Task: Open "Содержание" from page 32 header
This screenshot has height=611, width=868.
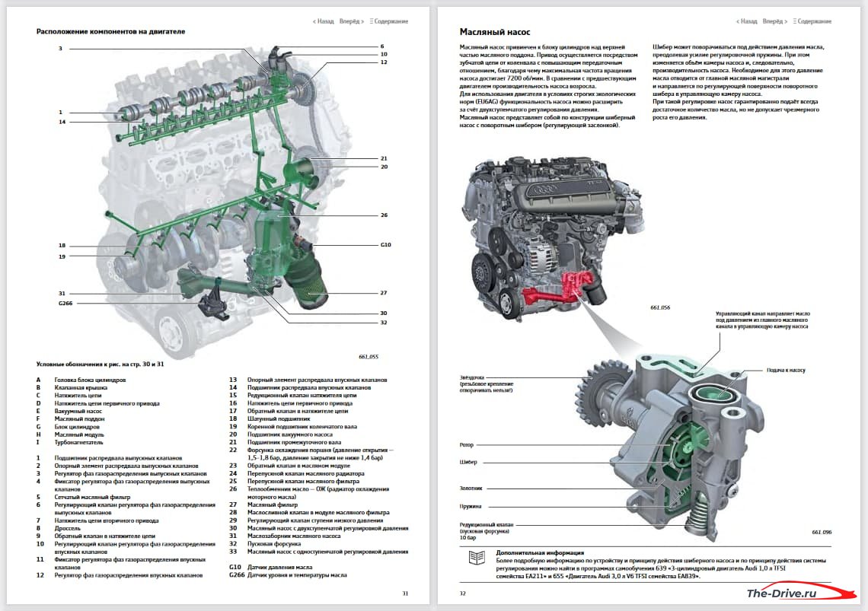Action: coord(812,21)
